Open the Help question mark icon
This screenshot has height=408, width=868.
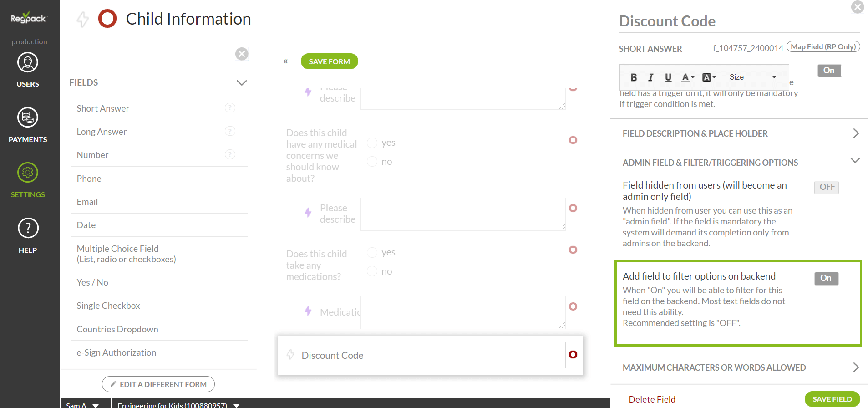[28, 228]
